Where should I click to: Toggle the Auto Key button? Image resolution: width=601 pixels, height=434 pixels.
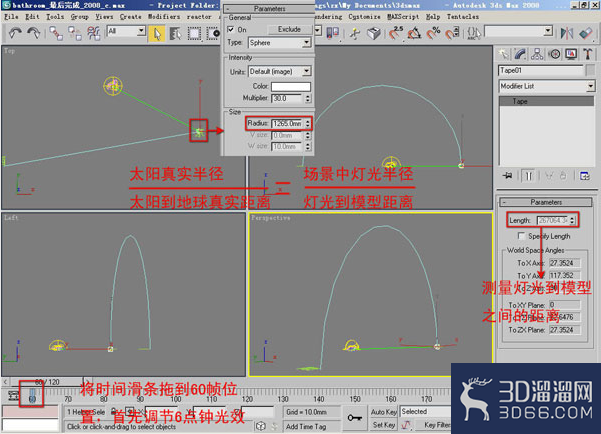[x=384, y=411]
